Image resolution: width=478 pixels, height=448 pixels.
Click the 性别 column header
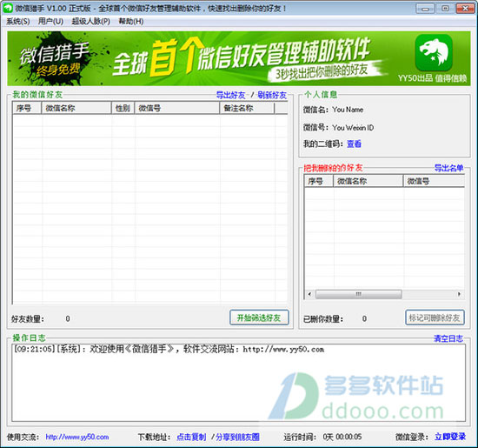pyautogui.click(x=123, y=108)
